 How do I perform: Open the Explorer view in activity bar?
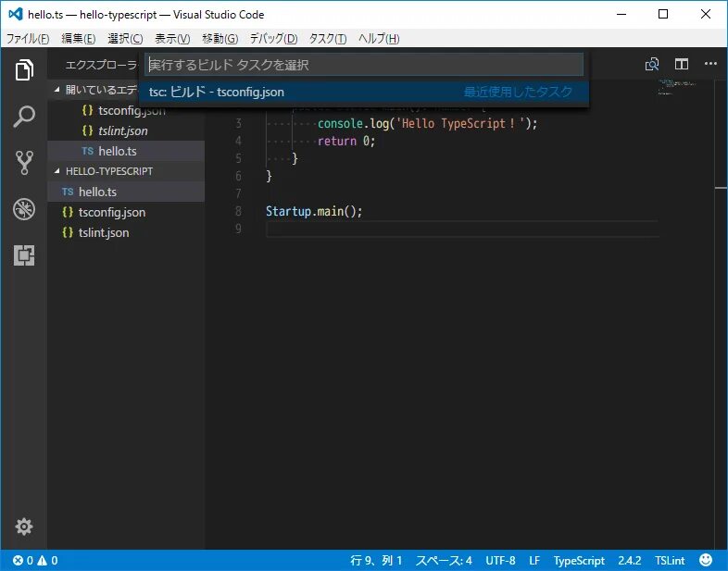24,69
